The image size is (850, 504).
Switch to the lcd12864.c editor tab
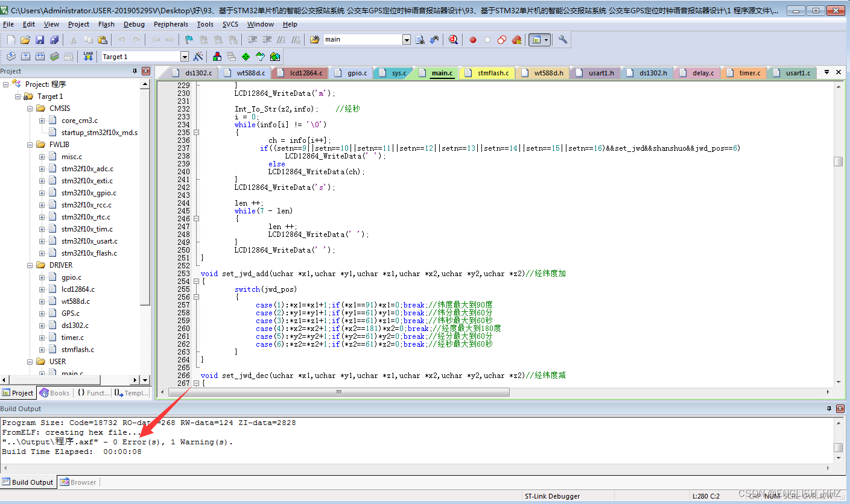299,73
